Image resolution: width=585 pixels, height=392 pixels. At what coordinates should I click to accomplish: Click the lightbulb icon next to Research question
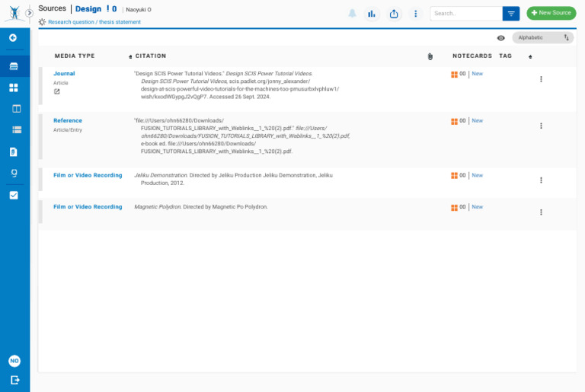coord(42,22)
